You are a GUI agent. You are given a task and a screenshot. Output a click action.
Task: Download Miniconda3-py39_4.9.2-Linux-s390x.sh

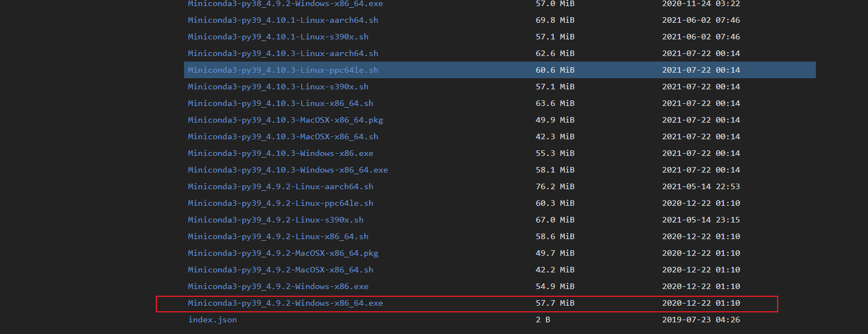276,220
